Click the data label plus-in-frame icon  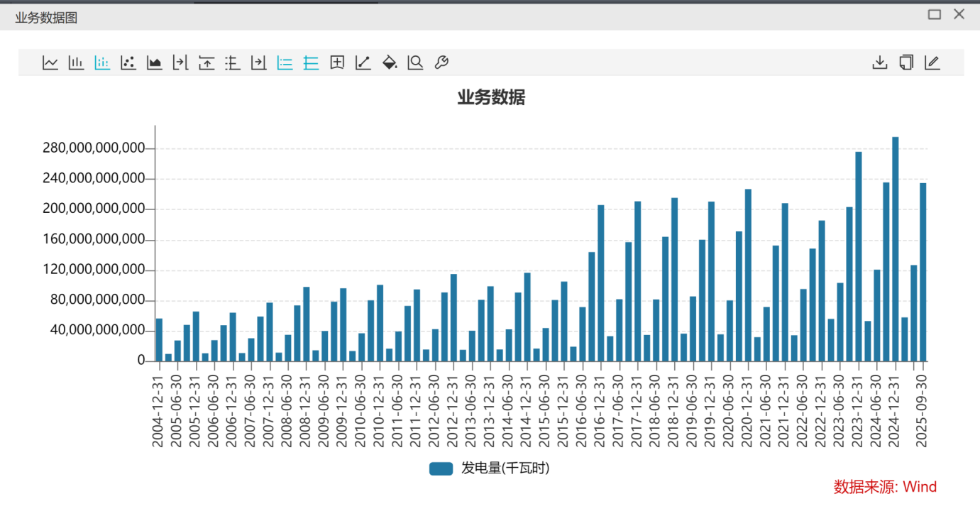337,63
